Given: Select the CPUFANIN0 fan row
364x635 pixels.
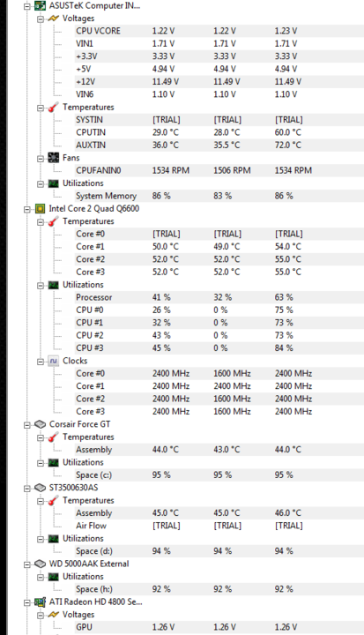Looking at the screenshot, I should tap(219, 170).
